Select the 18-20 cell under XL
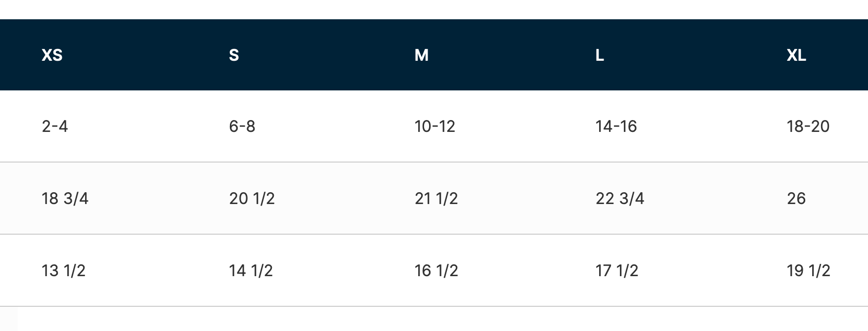The height and width of the screenshot is (331, 868). coord(808,126)
